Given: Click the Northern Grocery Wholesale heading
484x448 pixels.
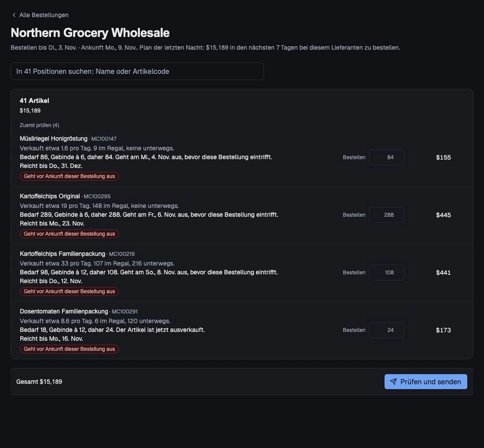Looking at the screenshot, I should coord(90,33).
